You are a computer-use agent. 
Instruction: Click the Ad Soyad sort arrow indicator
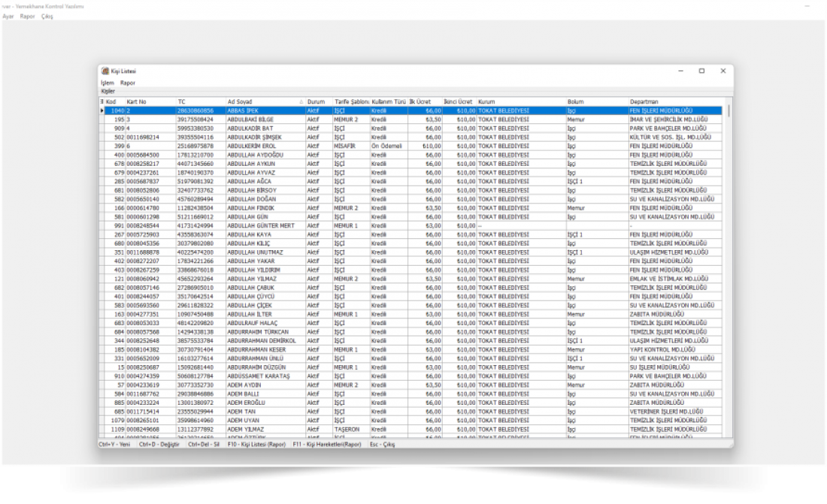[x=301, y=101]
